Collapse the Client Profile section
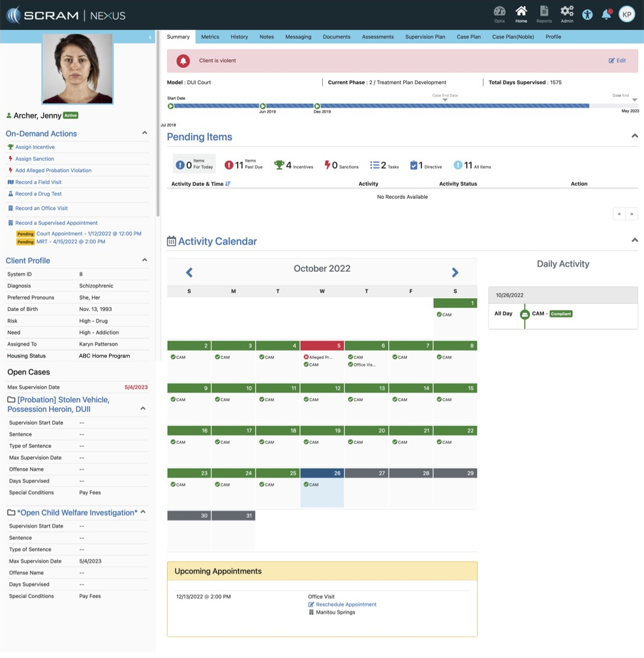 pos(144,260)
